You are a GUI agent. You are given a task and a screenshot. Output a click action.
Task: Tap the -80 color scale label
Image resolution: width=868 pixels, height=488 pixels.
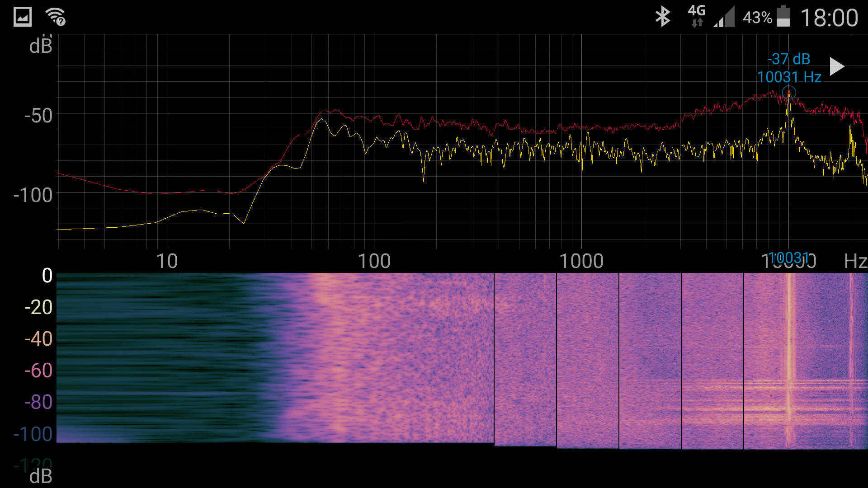38,402
